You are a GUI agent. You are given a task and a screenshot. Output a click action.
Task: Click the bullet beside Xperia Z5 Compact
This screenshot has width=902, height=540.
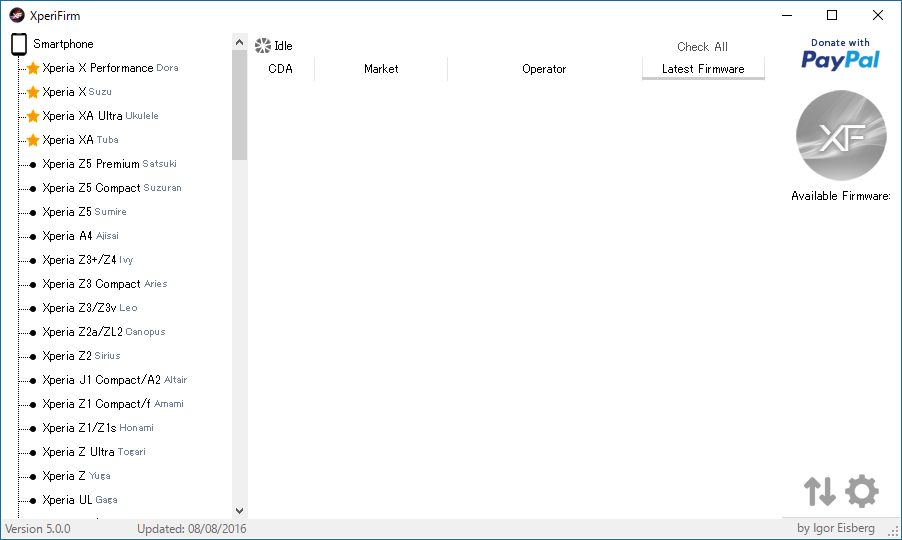click(33, 189)
